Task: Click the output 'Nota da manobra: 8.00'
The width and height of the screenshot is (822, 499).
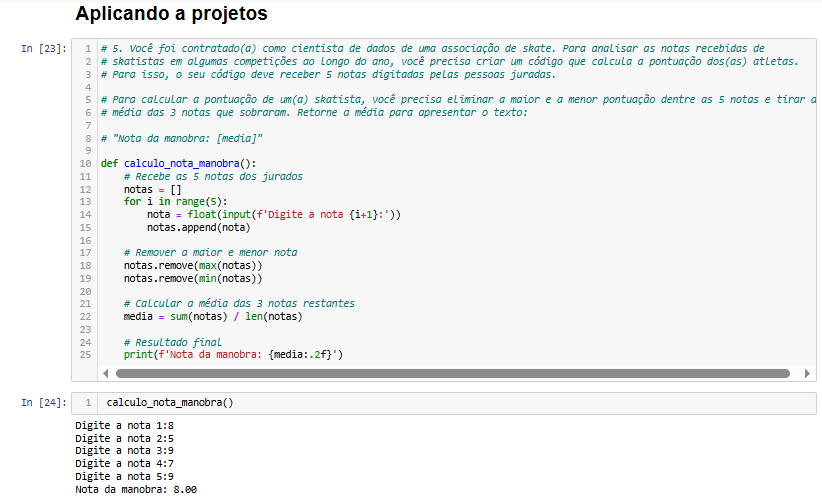Action: click(136, 490)
